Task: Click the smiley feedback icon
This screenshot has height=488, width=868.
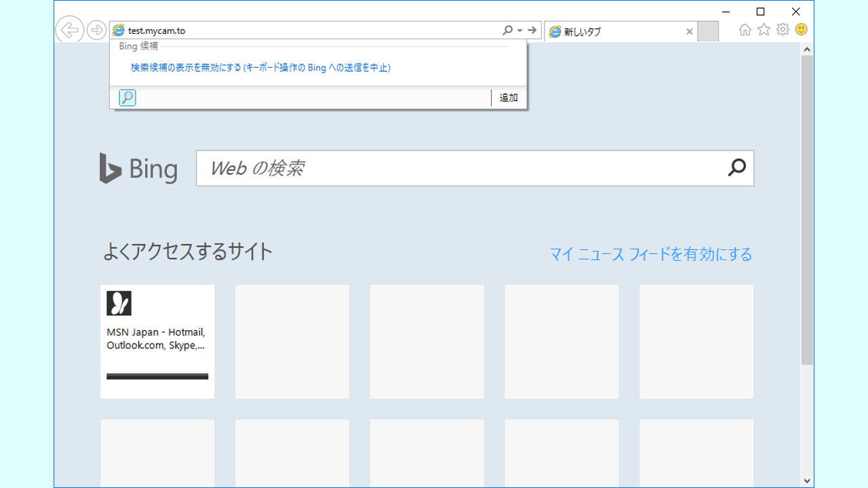Action: (x=802, y=30)
